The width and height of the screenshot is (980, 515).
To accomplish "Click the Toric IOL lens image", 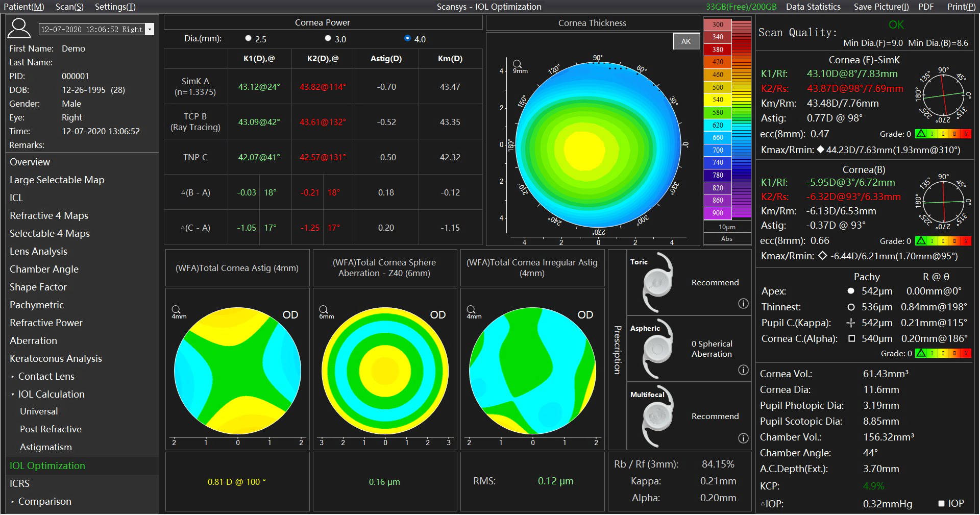I will (x=657, y=282).
